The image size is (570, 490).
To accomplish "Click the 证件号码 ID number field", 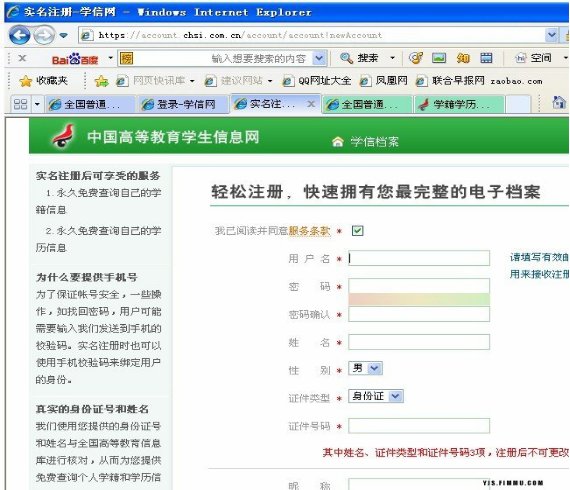I will 419,426.
